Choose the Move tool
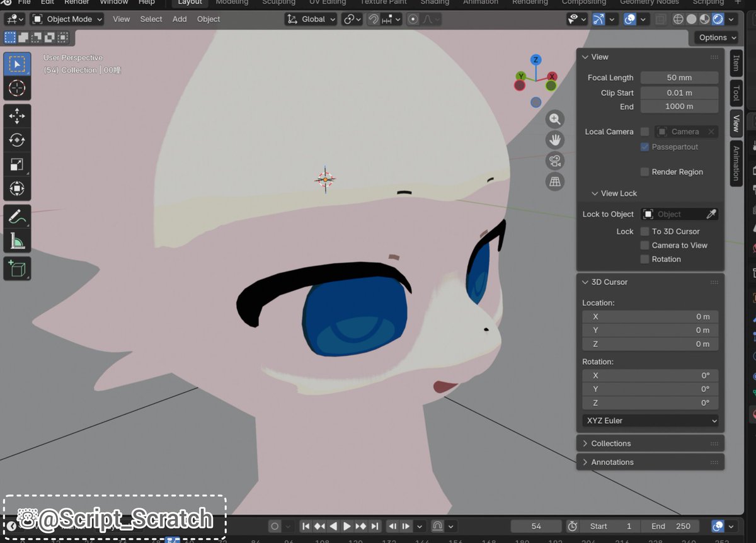The image size is (756, 543). point(17,116)
